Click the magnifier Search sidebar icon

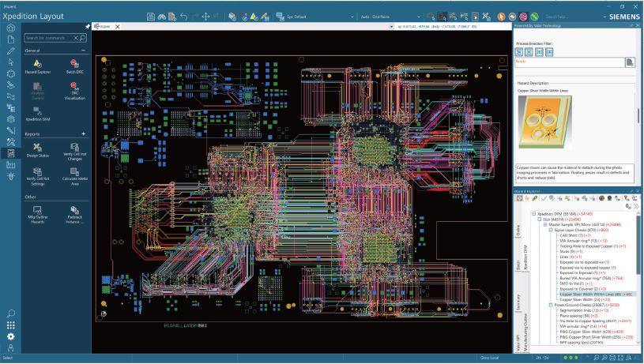click(11, 313)
